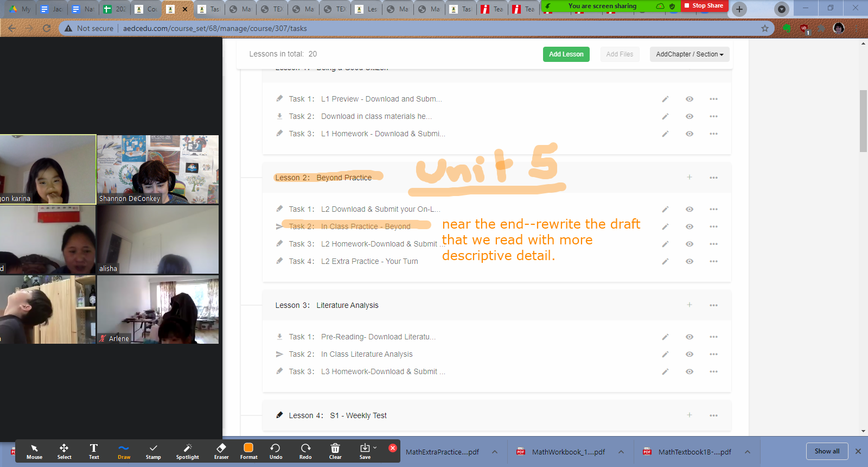Edit In Class Literature Analysis task

point(665,354)
